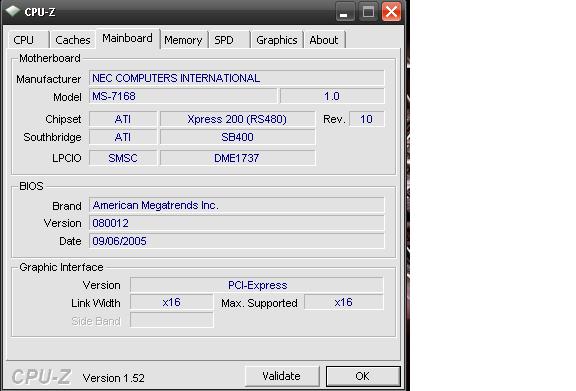
Task: Select the PCI-Express version field
Action: click(257, 285)
